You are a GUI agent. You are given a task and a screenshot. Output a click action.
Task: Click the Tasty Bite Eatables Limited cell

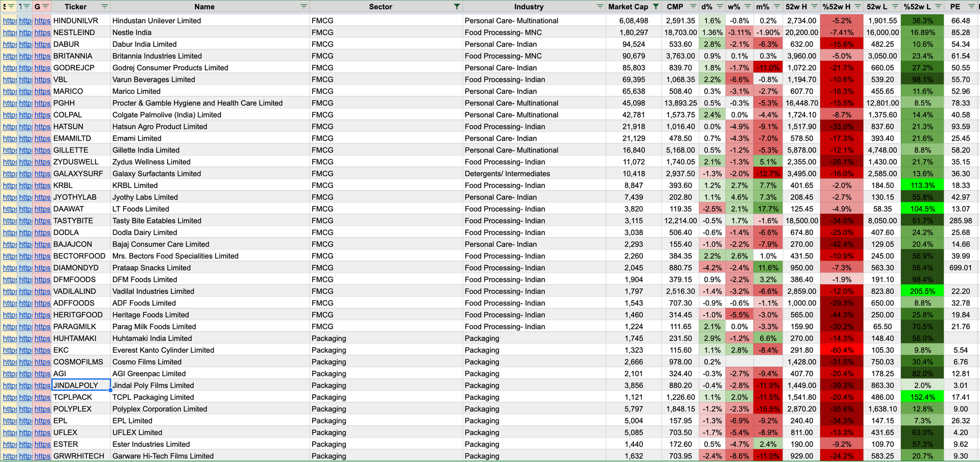(x=210, y=221)
